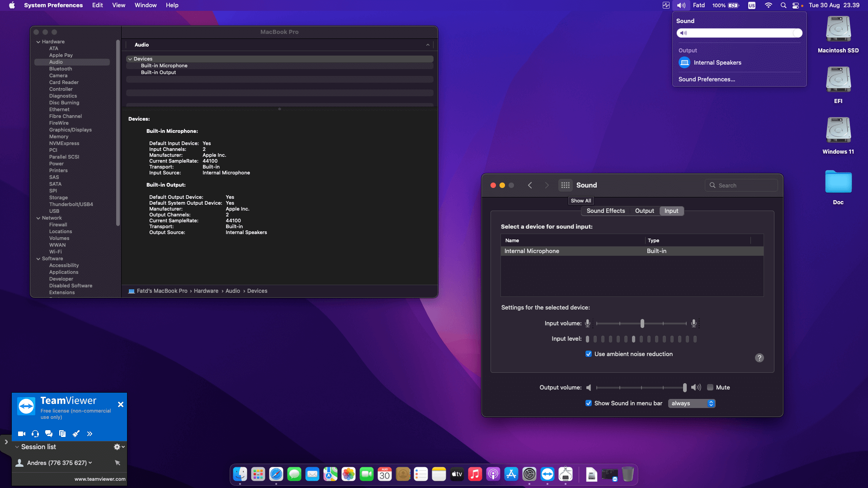The height and width of the screenshot is (488, 868).
Task: Collapse the Hardware tree section
Action: [x=38, y=42]
